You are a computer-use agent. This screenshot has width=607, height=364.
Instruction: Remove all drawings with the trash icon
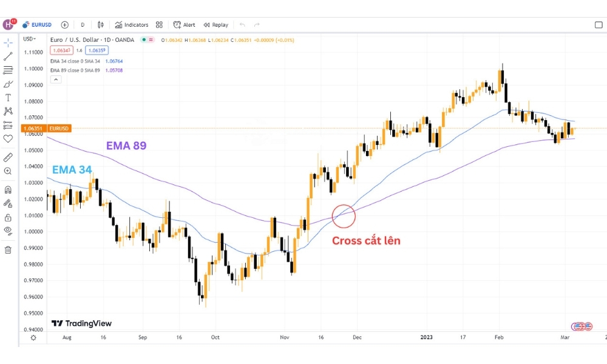[x=8, y=249]
